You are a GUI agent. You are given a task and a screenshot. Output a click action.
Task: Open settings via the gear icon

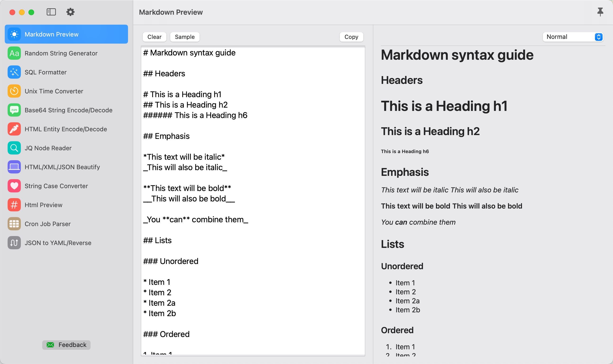click(70, 12)
